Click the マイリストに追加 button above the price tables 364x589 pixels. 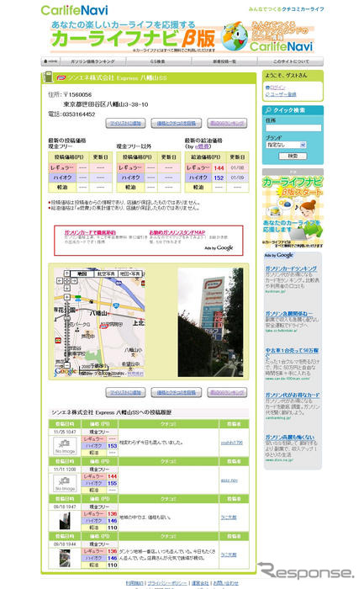(x=126, y=123)
